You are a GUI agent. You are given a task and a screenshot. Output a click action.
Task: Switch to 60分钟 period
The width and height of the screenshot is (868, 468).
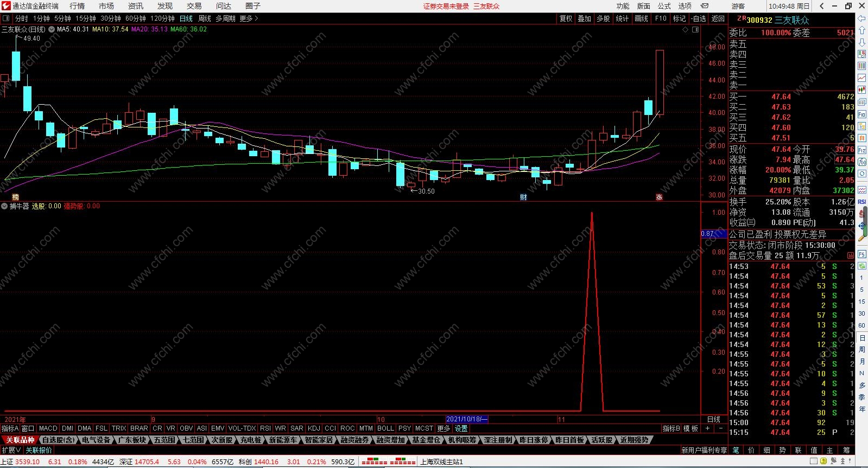point(135,18)
